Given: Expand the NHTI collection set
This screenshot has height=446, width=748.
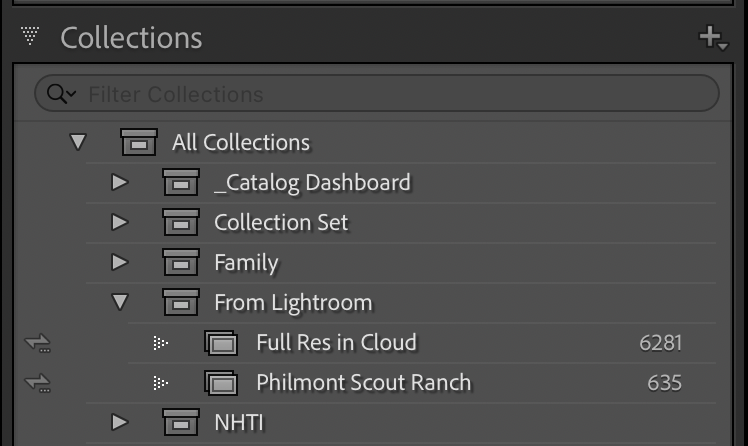Looking at the screenshot, I should [120, 422].
